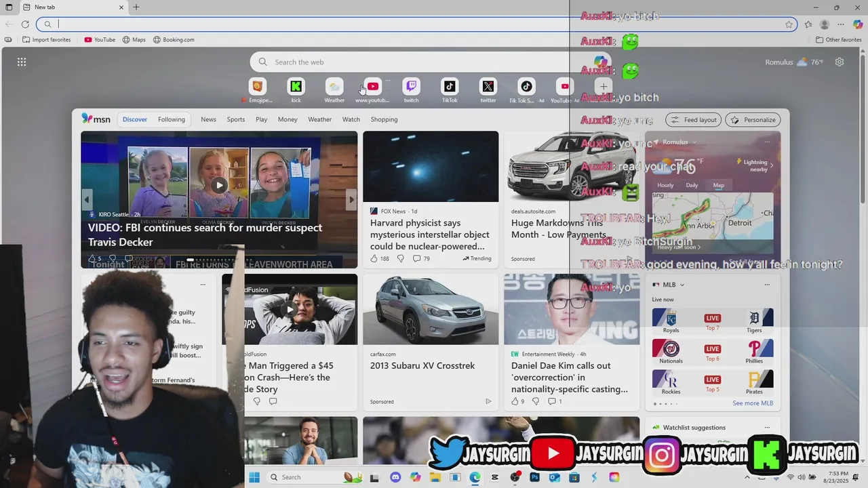Open the Shopping section
The width and height of the screenshot is (868, 488).
(384, 119)
